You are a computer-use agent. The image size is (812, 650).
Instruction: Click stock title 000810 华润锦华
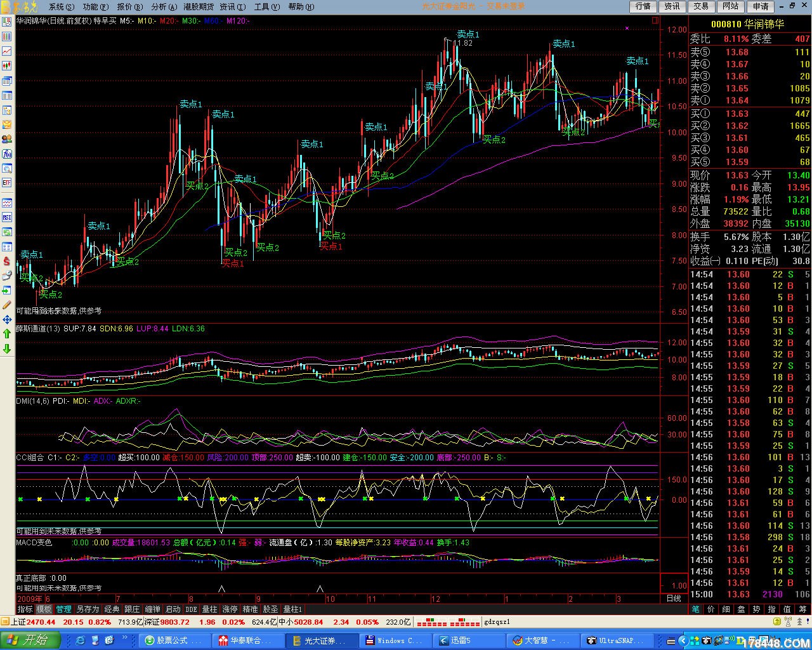[x=747, y=24]
